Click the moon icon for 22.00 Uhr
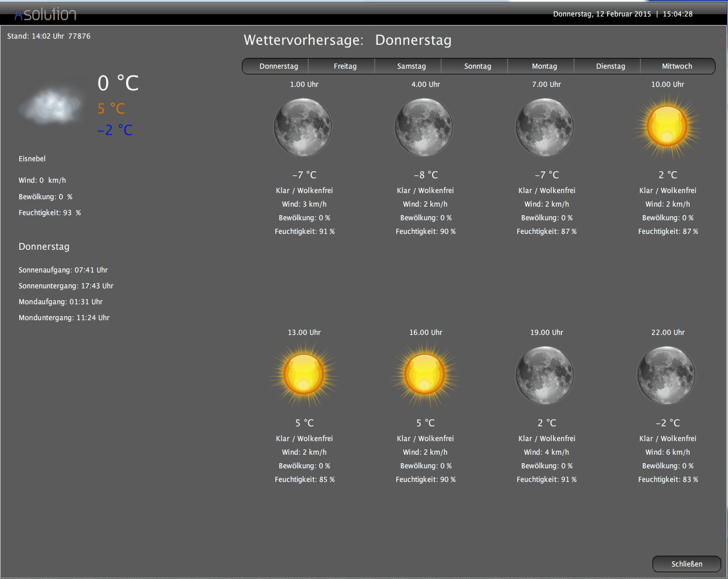The image size is (728, 579). click(x=666, y=375)
